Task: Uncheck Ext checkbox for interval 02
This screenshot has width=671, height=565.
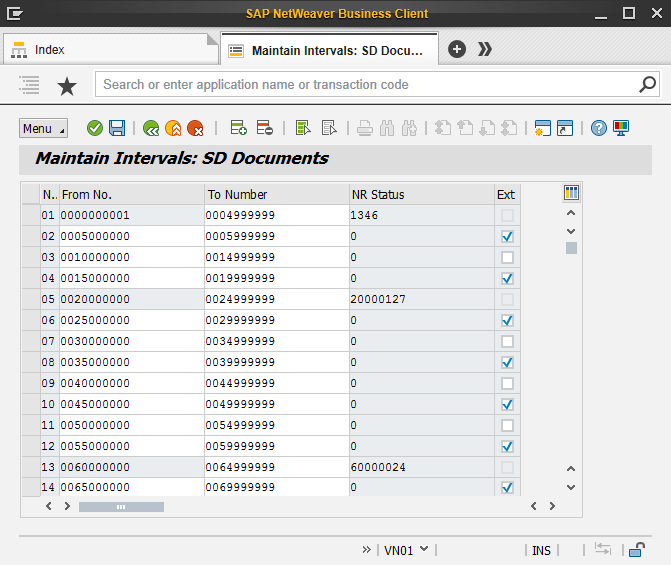Action: coord(507,236)
